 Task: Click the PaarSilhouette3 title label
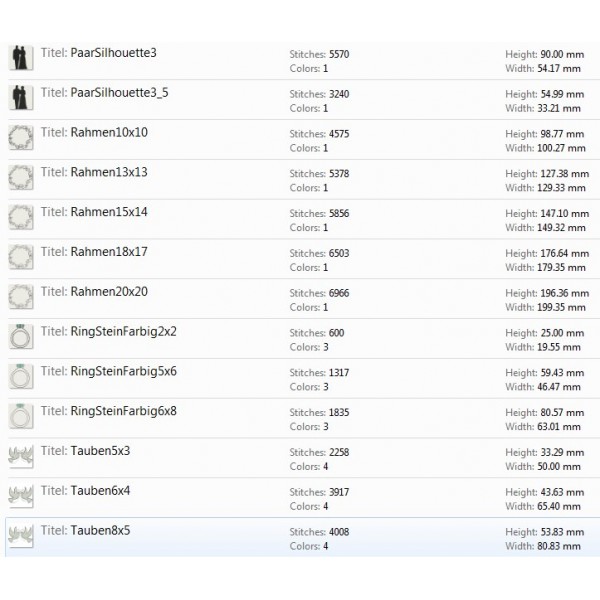[x=113, y=53]
